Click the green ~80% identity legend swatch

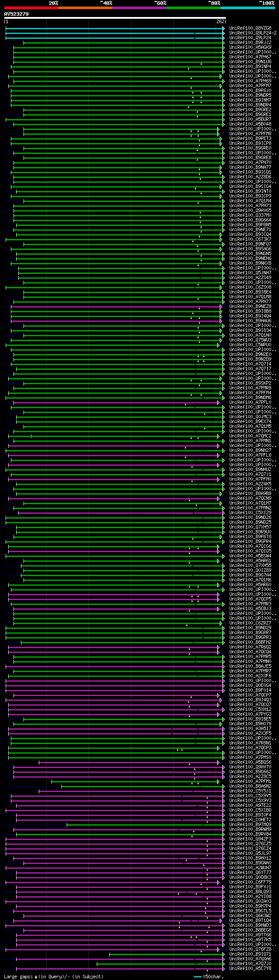[x=194, y=8]
